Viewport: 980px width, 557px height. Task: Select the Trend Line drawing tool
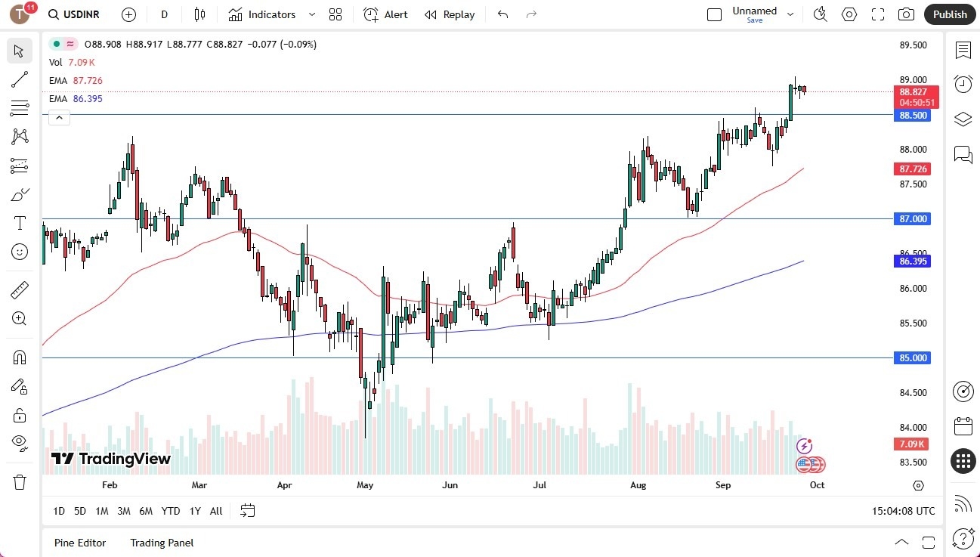[20, 79]
